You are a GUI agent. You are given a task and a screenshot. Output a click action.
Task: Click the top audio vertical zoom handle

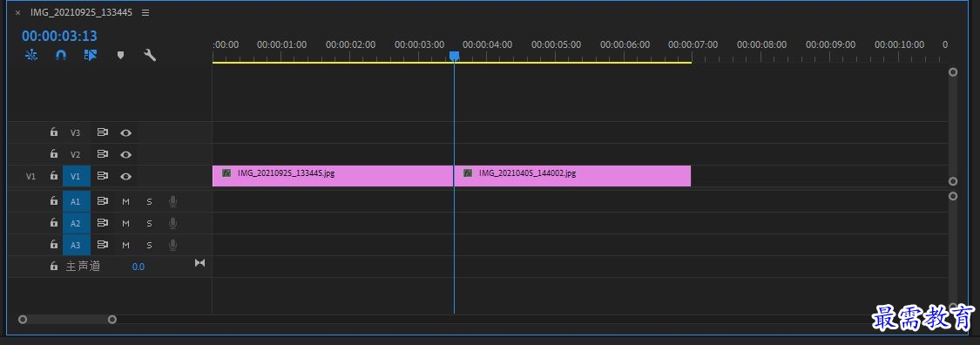(x=953, y=196)
